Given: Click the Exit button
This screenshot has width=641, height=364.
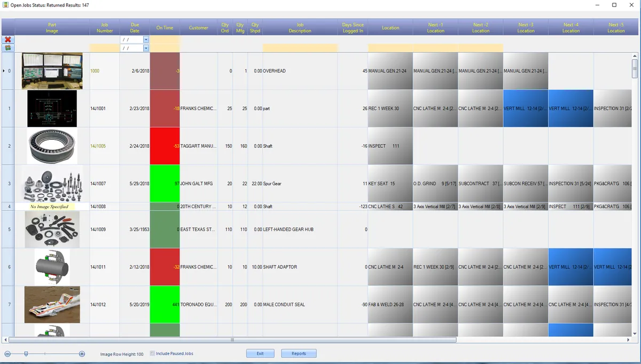Looking at the screenshot, I should [x=260, y=353].
